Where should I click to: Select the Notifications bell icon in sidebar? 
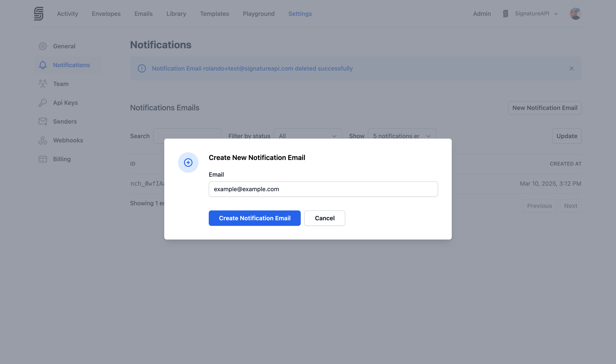click(x=42, y=65)
